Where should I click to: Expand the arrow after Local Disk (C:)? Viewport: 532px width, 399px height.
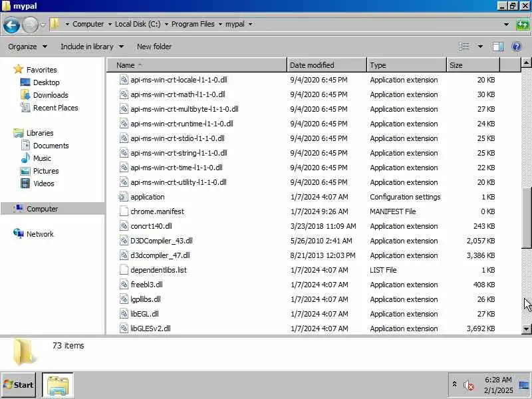click(x=166, y=24)
